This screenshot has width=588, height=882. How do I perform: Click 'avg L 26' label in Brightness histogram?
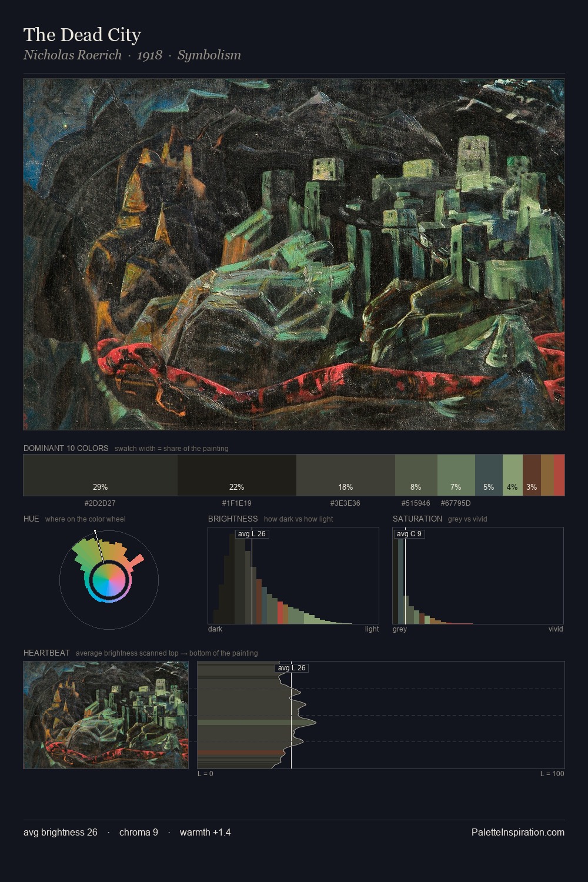point(252,534)
